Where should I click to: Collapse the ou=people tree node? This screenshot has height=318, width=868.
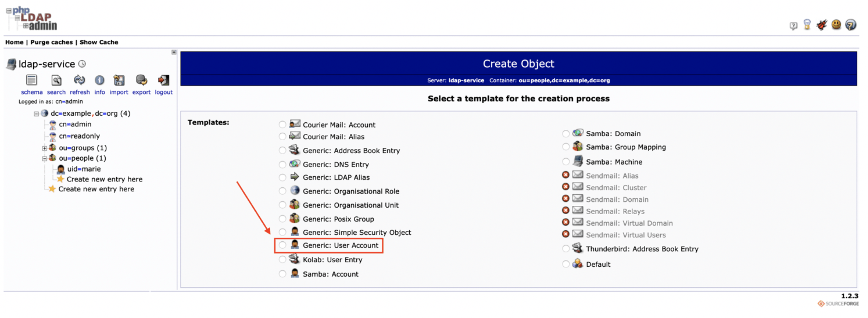pyautogui.click(x=44, y=158)
